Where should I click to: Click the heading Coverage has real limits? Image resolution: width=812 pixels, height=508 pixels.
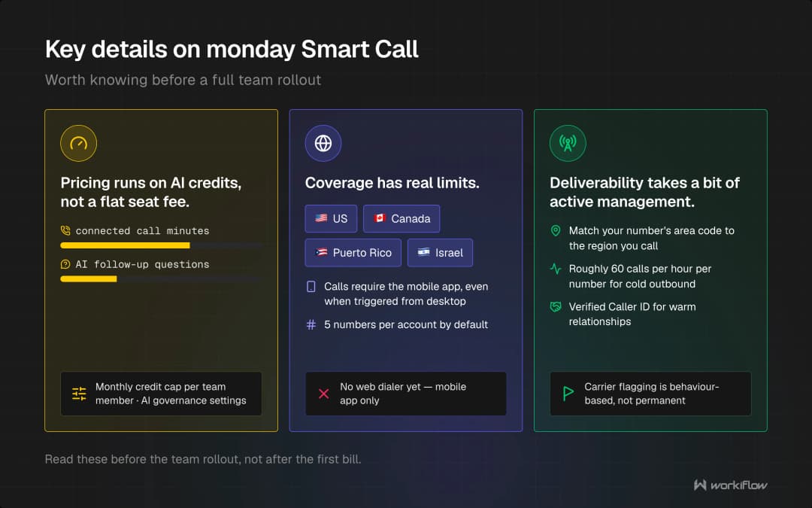click(x=392, y=182)
